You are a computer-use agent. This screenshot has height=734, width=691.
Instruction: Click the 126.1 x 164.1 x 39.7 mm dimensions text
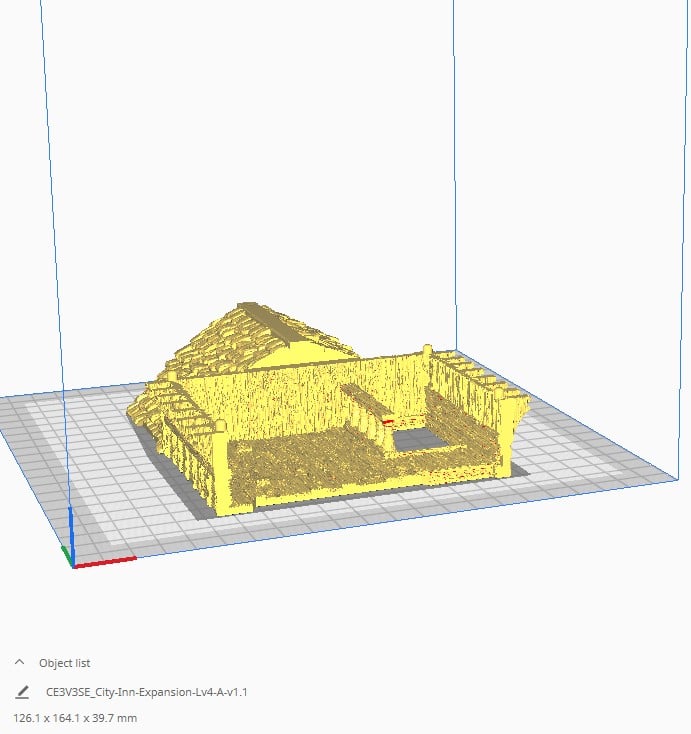pos(75,718)
